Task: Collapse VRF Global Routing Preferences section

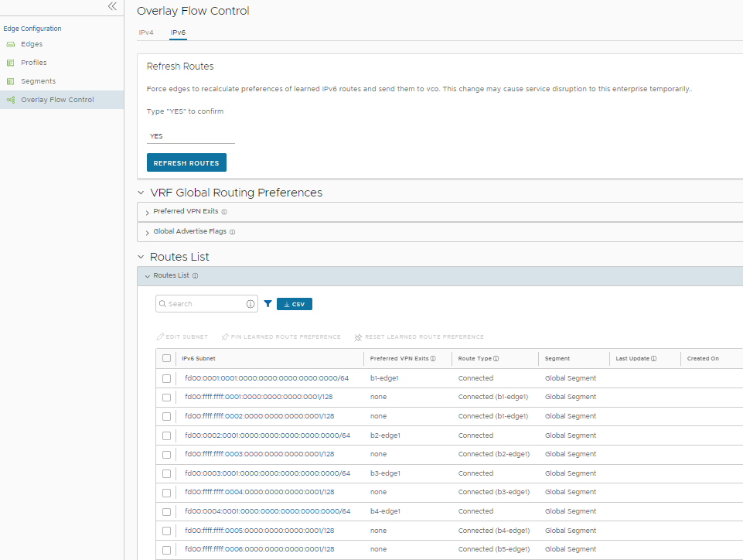Action: [x=141, y=193]
